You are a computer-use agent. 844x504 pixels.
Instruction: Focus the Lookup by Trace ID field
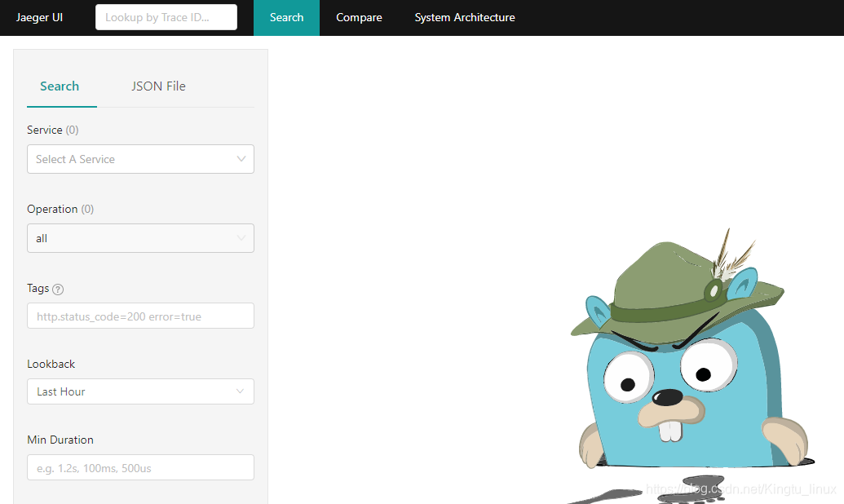click(x=166, y=17)
